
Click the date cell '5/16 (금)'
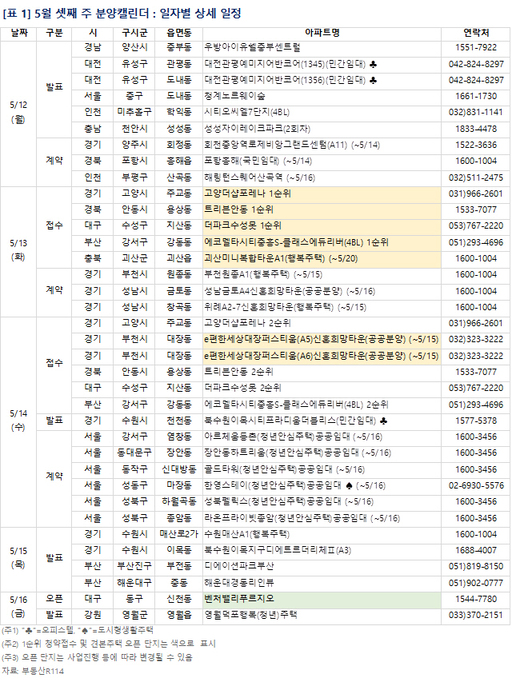(18, 607)
